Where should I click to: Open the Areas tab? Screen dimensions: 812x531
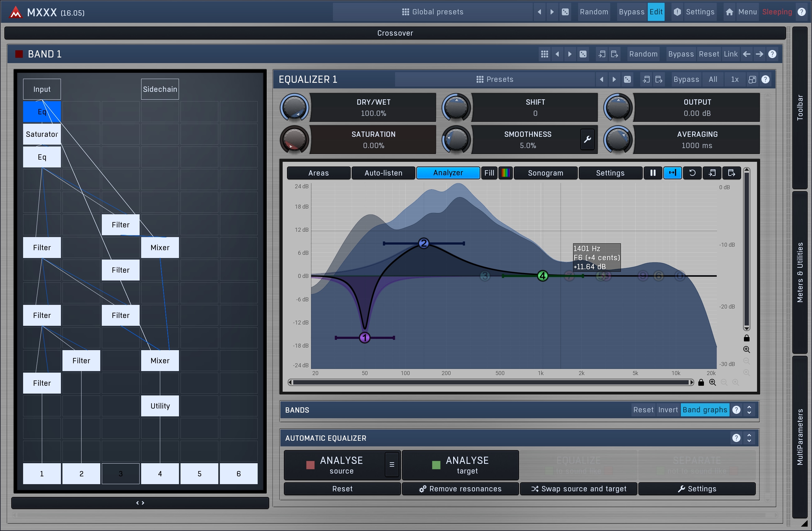(x=318, y=173)
